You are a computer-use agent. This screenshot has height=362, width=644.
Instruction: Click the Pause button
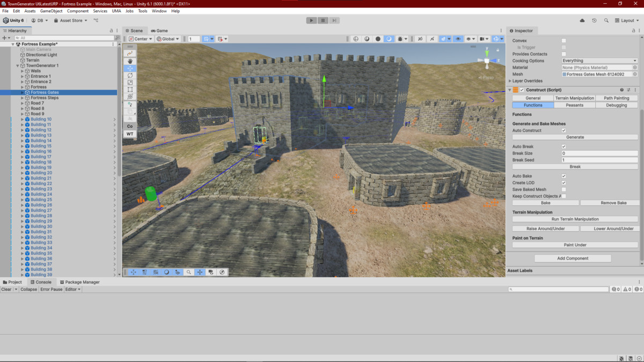[x=323, y=20]
